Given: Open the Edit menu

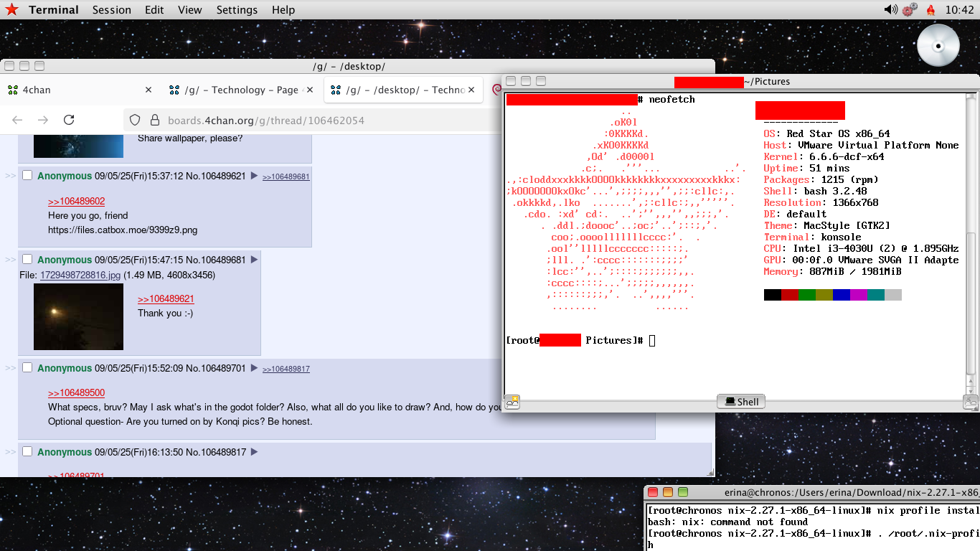Looking at the screenshot, I should click(154, 10).
